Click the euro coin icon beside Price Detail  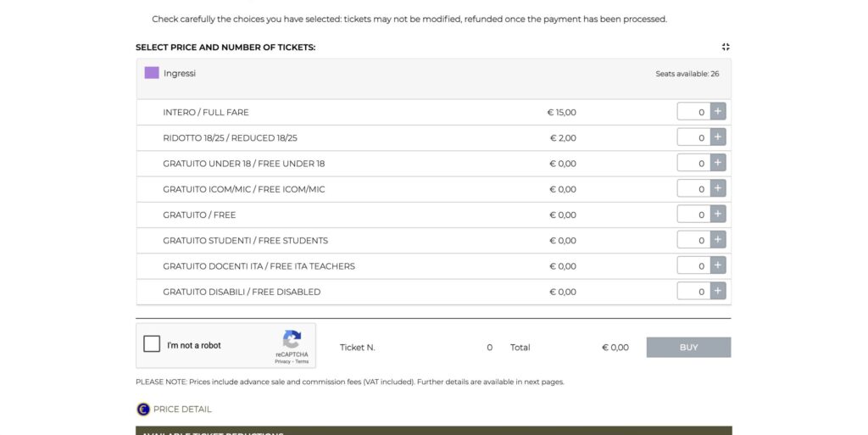pos(143,409)
